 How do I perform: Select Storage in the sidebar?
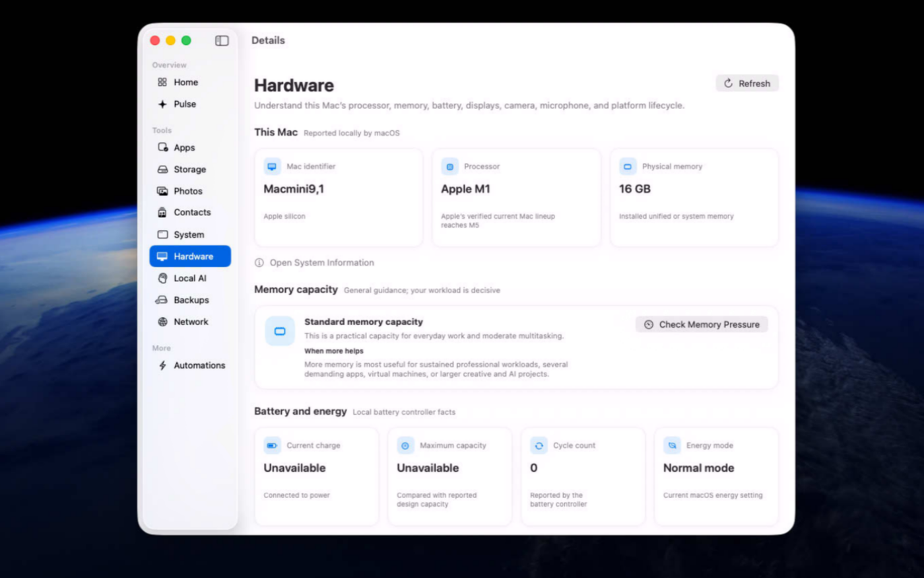click(x=190, y=170)
